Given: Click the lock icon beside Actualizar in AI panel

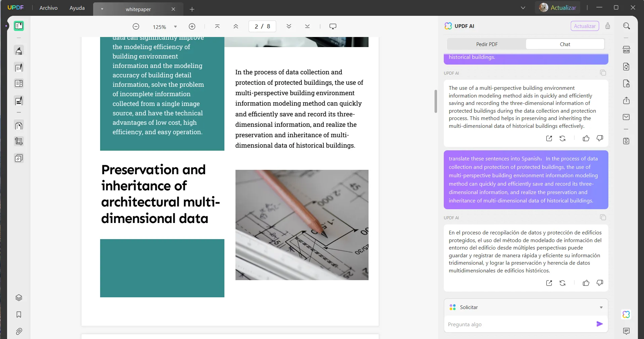Looking at the screenshot, I should pos(608,26).
